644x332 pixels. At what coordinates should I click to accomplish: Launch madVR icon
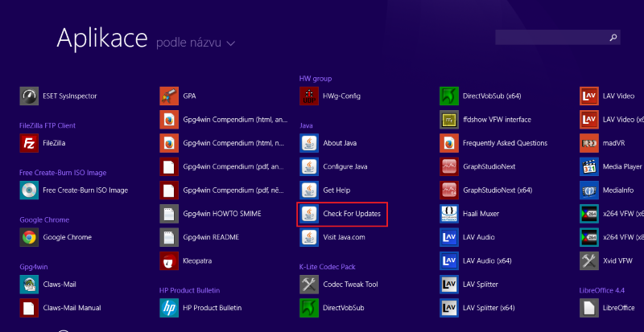pyautogui.click(x=589, y=143)
